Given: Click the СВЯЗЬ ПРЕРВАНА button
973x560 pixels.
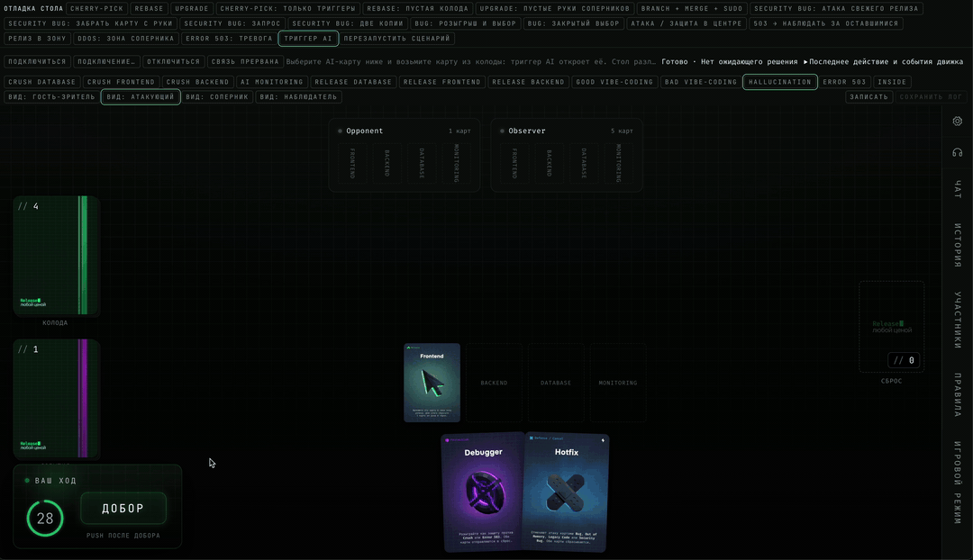Looking at the screenshot, I should pyautogui.click(x=245, y=62).
